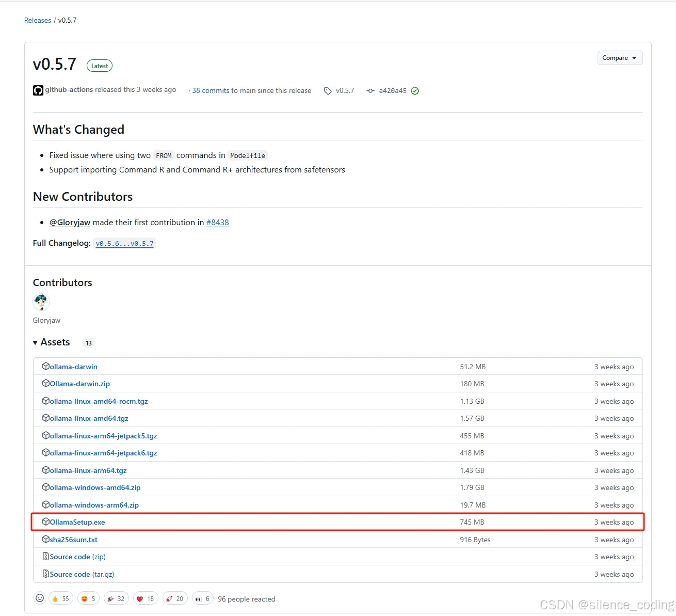
Task: Toggle the eyes reaction with 6
Action: (x=203, y=598)
